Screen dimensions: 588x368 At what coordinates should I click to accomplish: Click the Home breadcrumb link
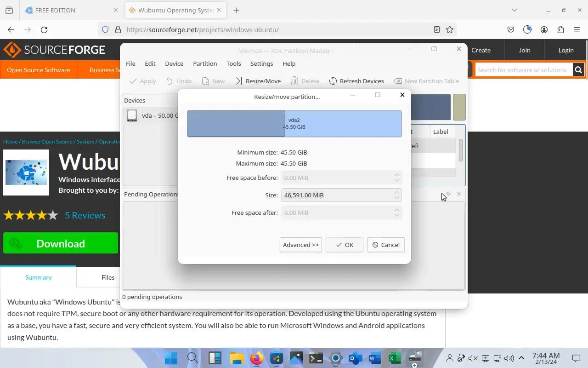click(11, 142)
